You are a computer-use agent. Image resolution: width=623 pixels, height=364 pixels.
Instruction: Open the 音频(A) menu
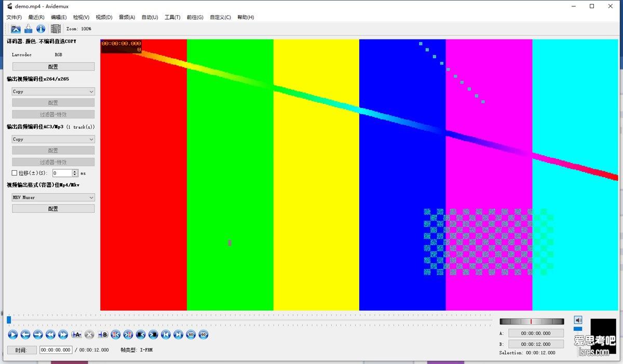pos(127,17)
